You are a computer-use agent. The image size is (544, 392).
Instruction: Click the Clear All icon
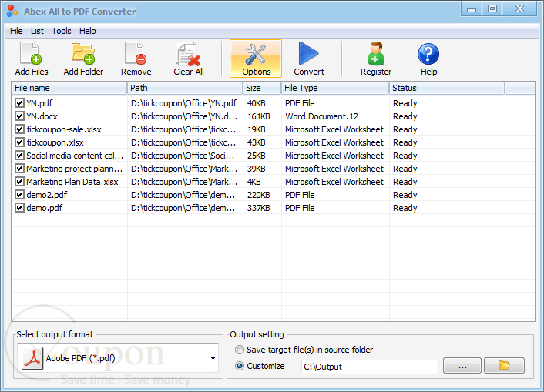tap(188, 54)
